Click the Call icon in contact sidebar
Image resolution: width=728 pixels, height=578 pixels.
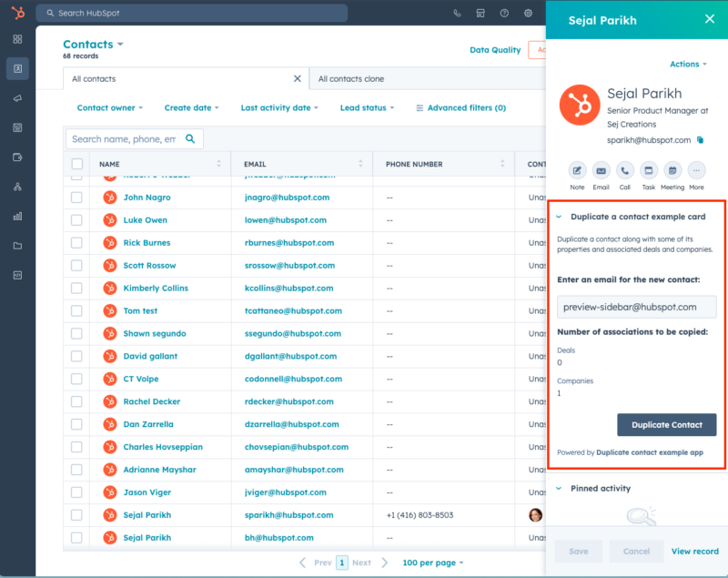coord(625,170)
